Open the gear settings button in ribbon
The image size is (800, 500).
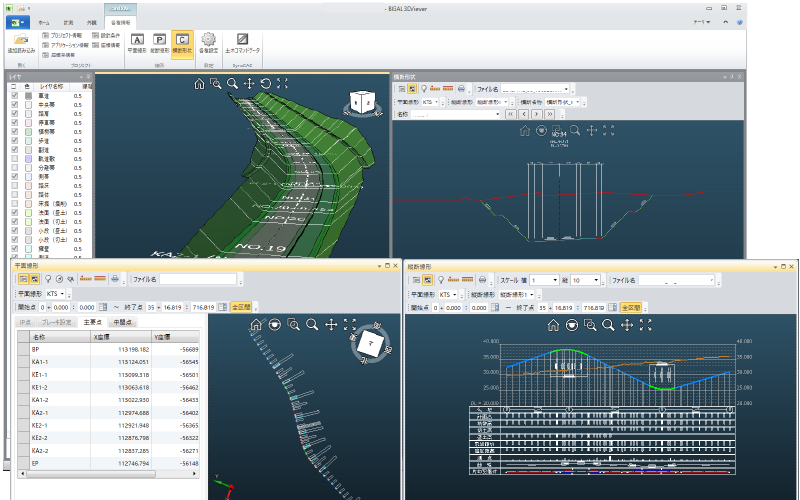point(208,43)
